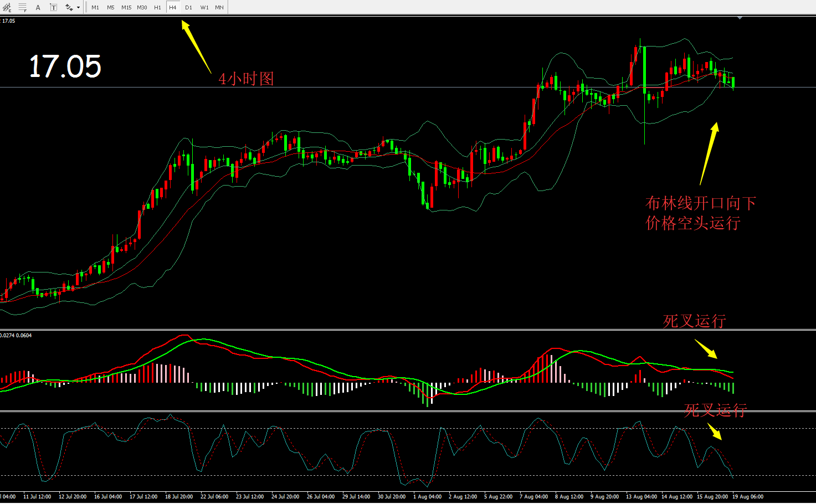Click the 26 Jul 04:00 time label
The image size is (816, 504).
pos(321,497)
